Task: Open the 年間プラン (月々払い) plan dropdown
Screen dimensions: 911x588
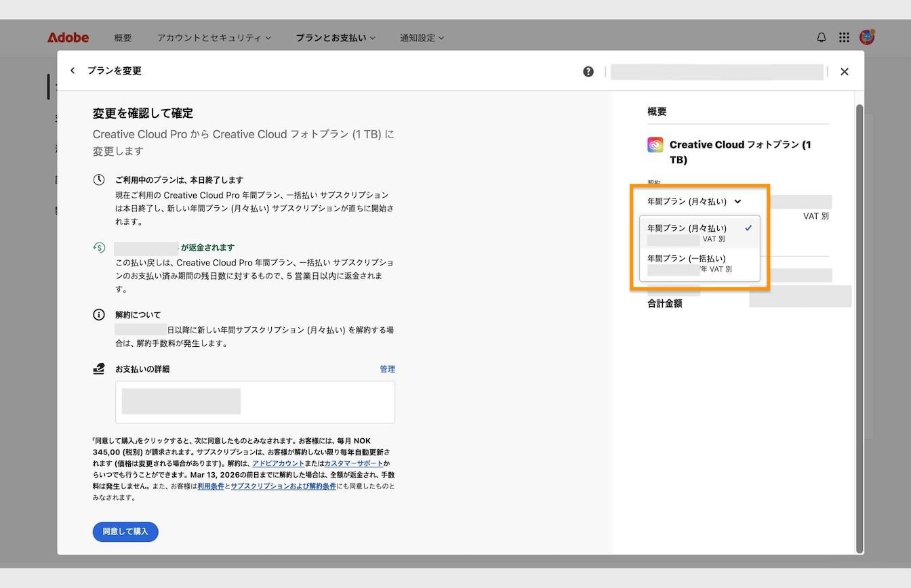Action: coord(693,201)
